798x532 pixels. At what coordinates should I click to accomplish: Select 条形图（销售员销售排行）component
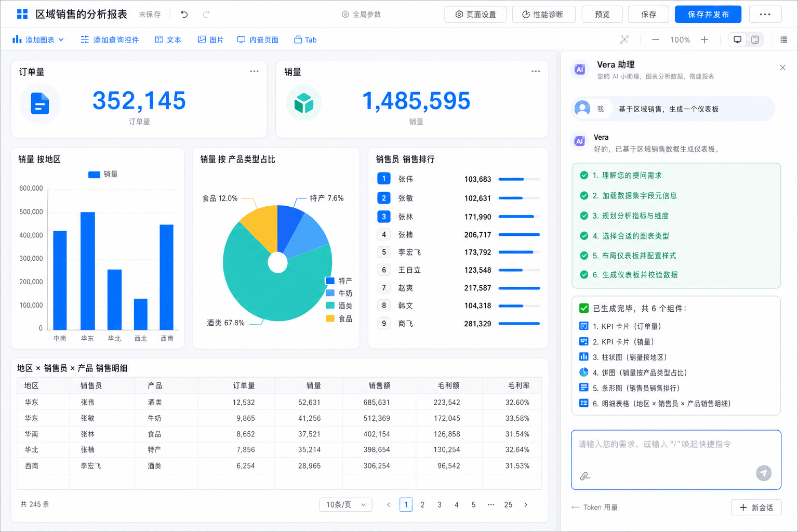point(630,388)
